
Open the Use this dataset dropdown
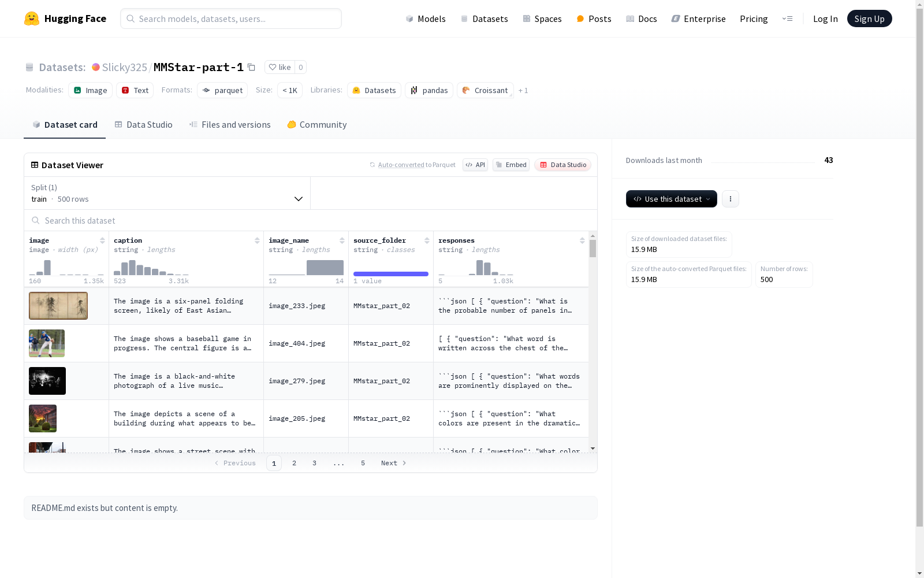pyautogui.click(x=671, y=199)
